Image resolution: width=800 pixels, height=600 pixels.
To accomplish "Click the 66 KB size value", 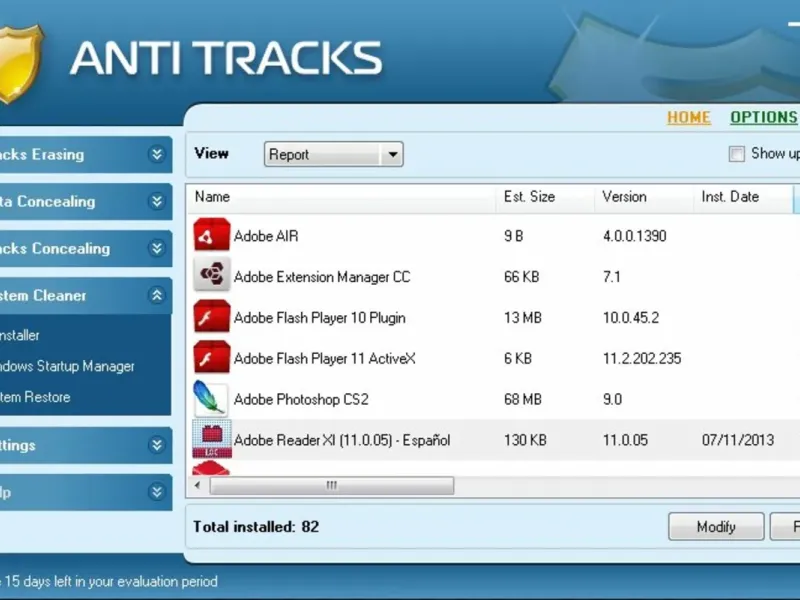I will pyautogui.click(x=521, y=277).
